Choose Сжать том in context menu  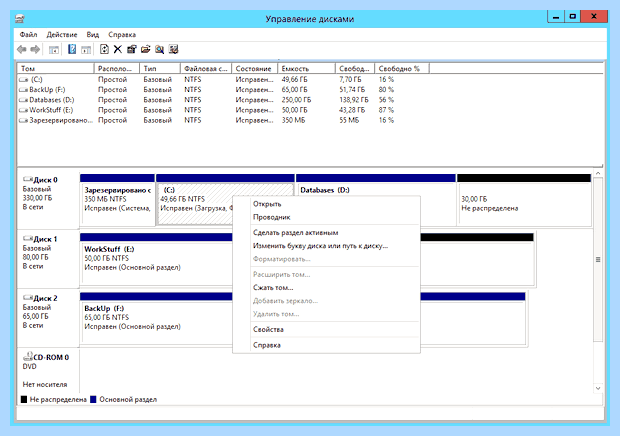tap(326, 287)
